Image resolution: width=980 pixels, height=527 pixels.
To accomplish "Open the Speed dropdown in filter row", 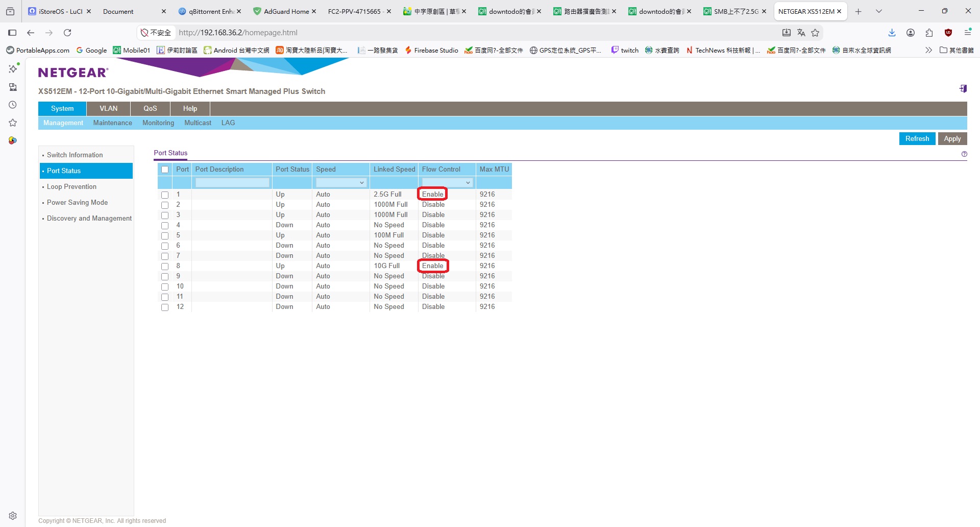I will (x=341, y=183).
